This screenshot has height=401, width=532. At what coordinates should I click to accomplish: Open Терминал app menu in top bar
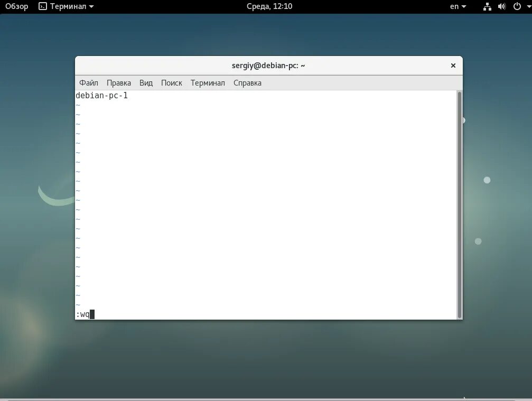pyautogui.click(x=66, y=6)
